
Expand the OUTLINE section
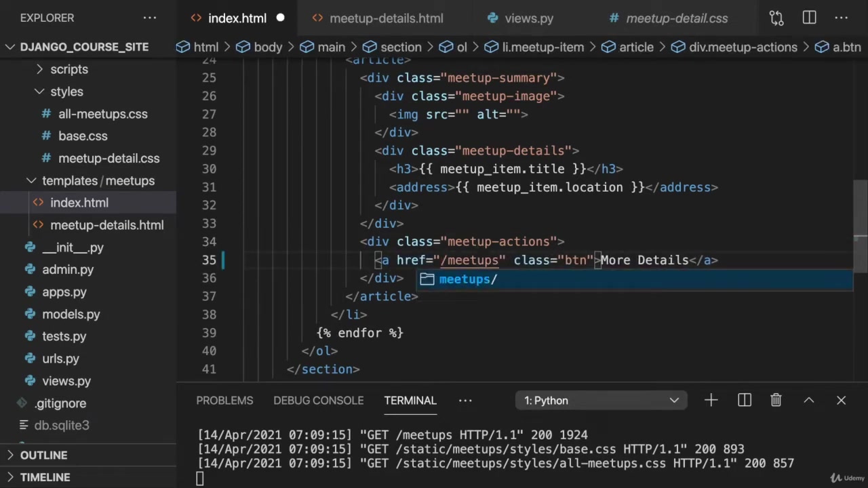pyautogui.click(x=43, y=455)
